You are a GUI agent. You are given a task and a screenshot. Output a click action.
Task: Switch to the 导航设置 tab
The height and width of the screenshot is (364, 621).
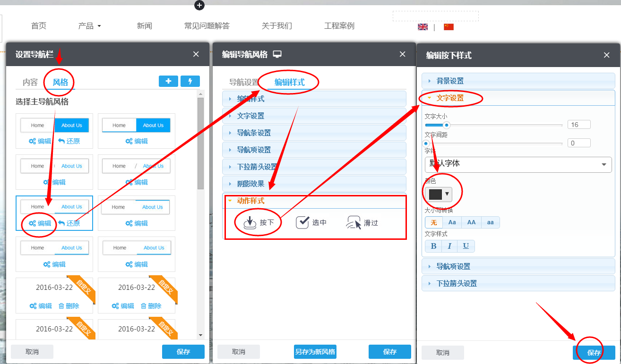(x=246, y=81)
